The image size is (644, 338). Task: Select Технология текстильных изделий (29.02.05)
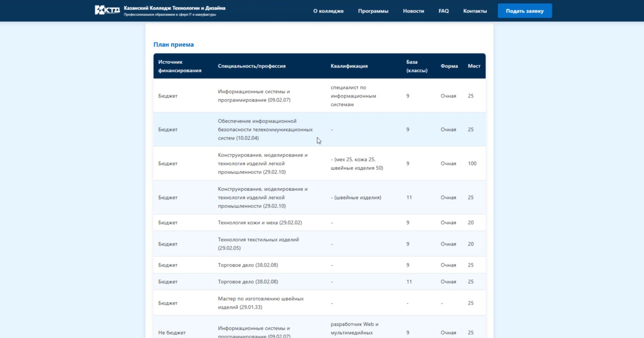(258, 244)
